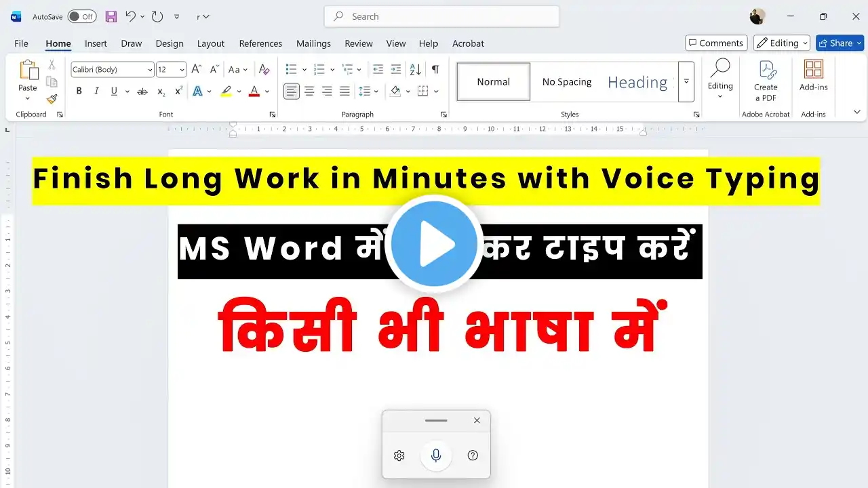The height and width of the screenshot is (488, 868).
Task: Toggle italic formatting
Action: pyautogui.click(x=96, y=91)
